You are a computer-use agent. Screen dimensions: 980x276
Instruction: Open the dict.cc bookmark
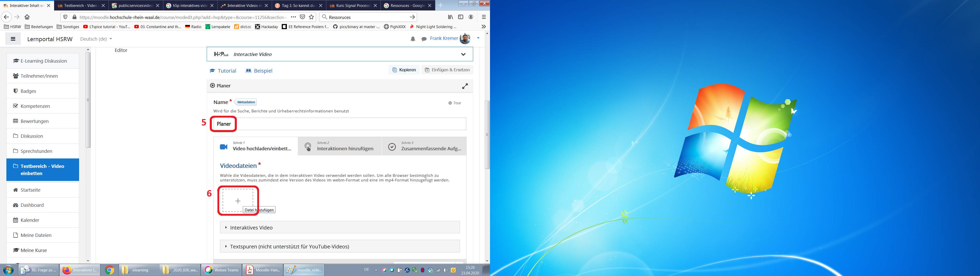(243, 27)
